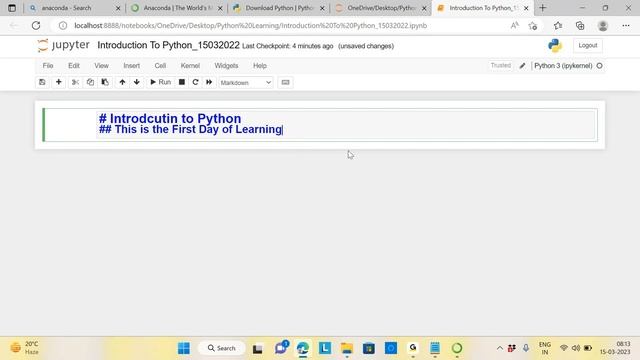
Task: Click the taskbar Search box
Action: click(x=222, y=348)
